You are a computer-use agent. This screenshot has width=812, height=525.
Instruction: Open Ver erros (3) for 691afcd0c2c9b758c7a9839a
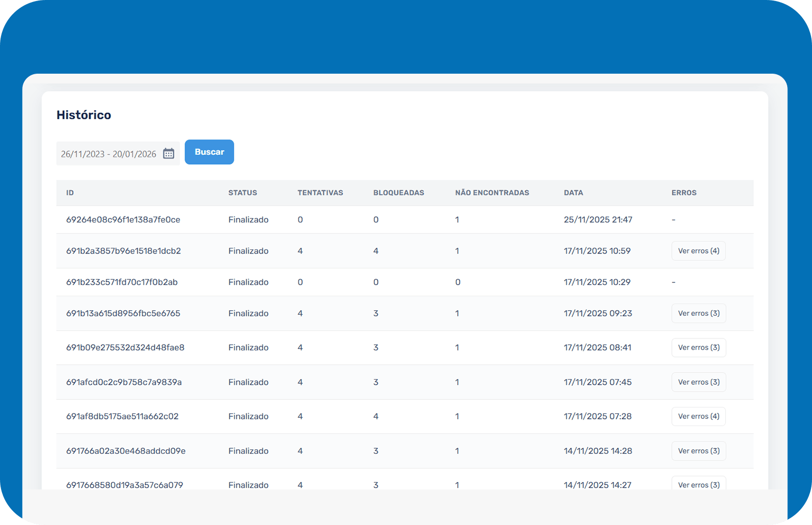[x=699, y=382]
